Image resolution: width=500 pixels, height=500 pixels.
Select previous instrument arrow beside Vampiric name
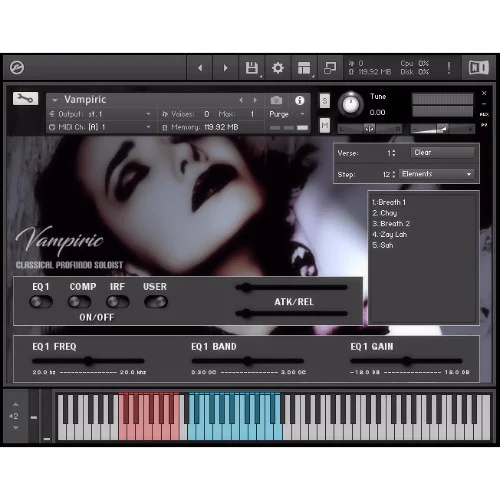[241, 100]
